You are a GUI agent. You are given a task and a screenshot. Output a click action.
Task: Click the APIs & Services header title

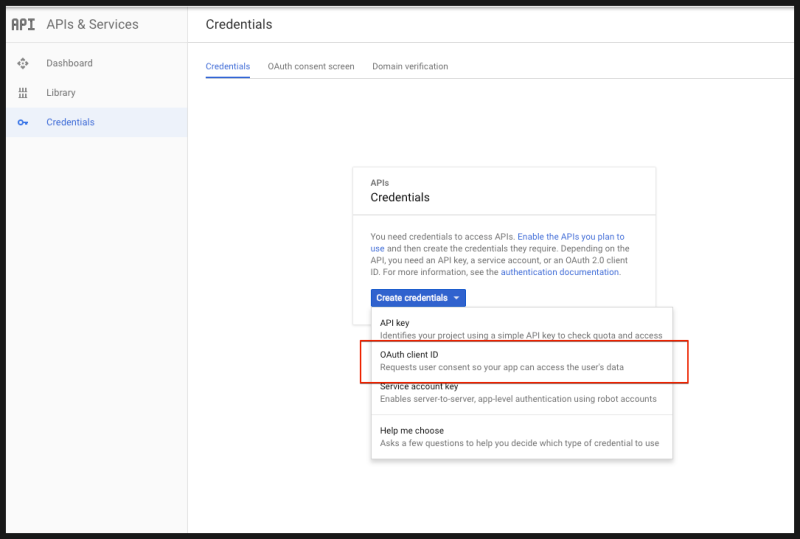[92, 24]
